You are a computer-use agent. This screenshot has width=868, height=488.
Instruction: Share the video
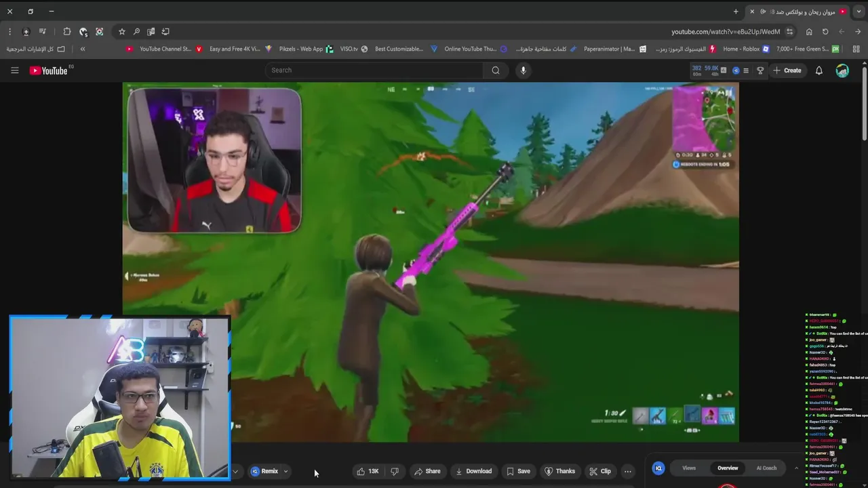click(x=427, y=472)
